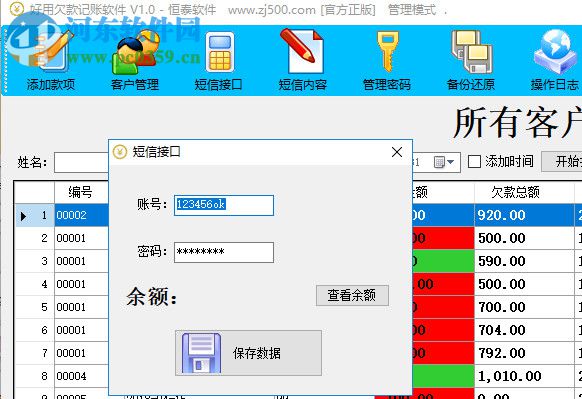Click the 姓名 search input field
This screenshot has height=399, width=582.
81,162
